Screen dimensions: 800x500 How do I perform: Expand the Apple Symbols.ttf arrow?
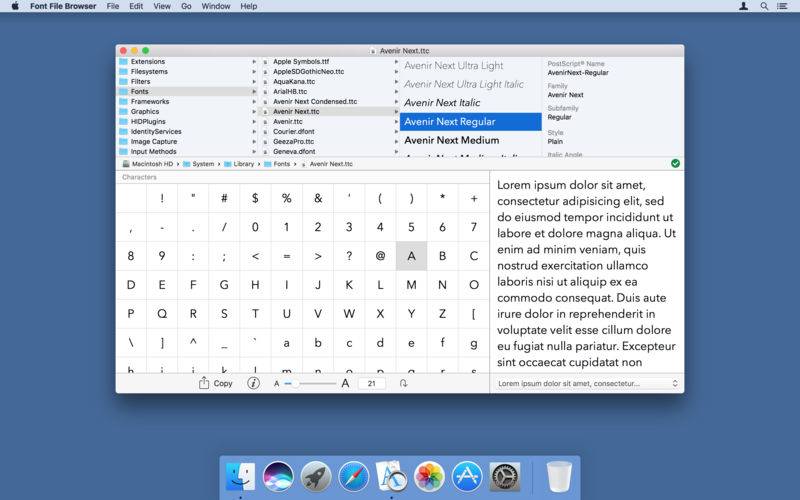396,61
